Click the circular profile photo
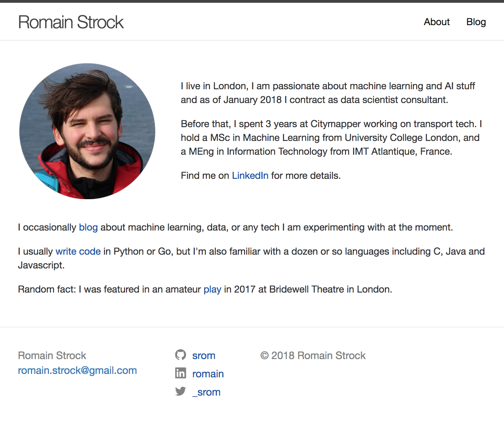 click(x=87, y=131)
